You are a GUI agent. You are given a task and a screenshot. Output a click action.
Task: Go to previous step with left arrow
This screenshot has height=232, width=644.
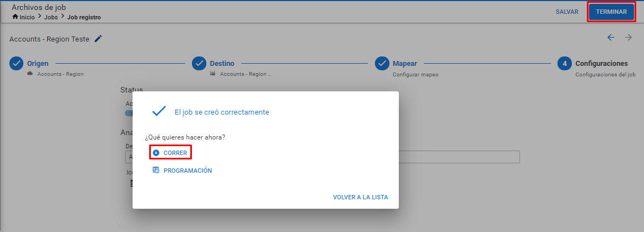tap(611, 38)
